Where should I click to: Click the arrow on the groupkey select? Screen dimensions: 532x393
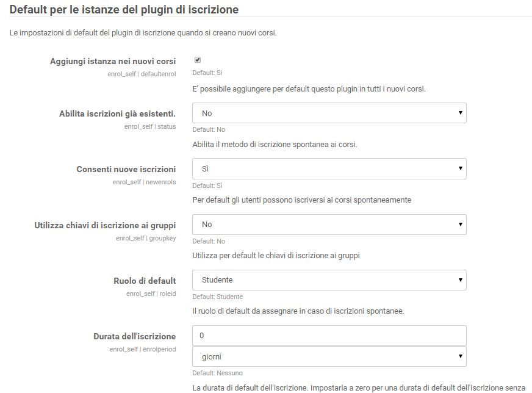461,225
